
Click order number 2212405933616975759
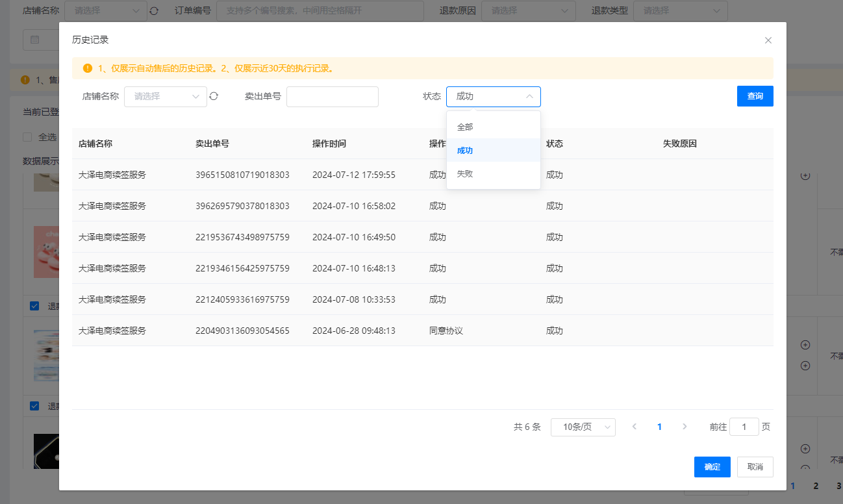(242, 299)
